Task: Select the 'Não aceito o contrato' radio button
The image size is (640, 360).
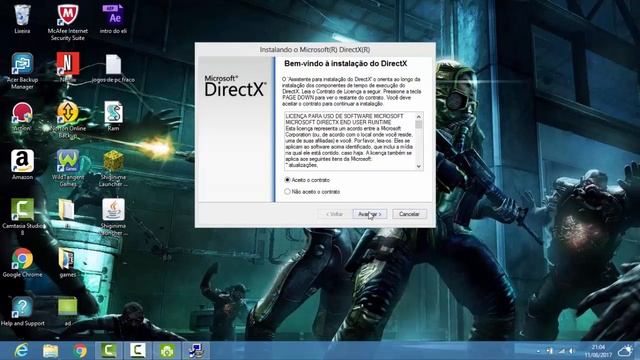Action: pos(287,191)
